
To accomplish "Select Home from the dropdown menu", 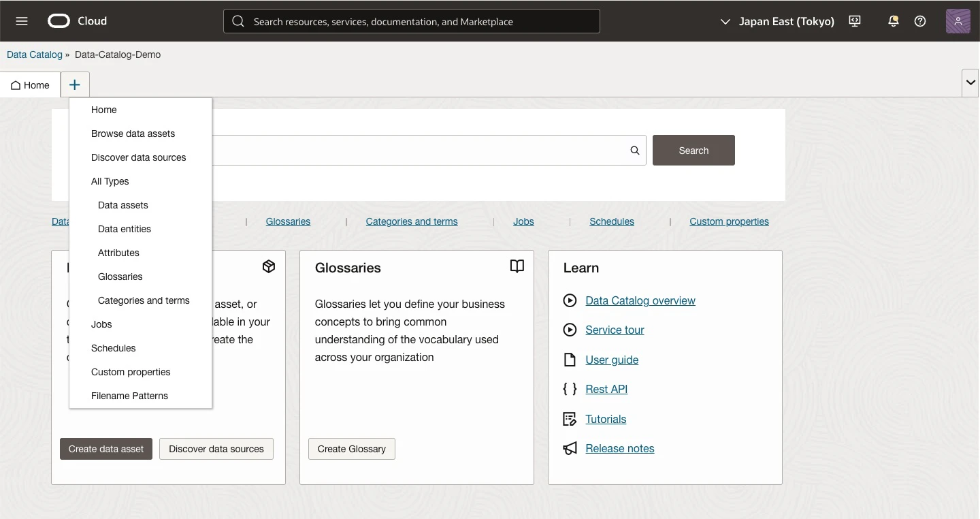I will (140, 110).
